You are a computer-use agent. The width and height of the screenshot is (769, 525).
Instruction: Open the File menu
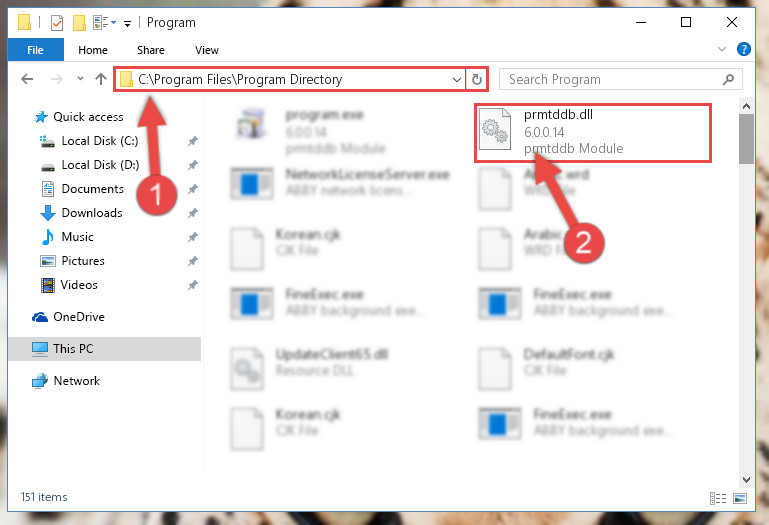pyautogui.click(x=35, y=50)
